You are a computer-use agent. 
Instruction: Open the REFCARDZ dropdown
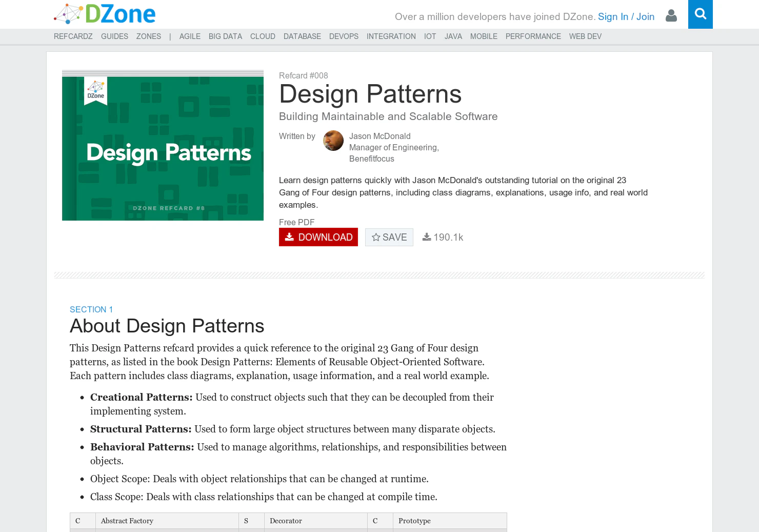(73, 36)
